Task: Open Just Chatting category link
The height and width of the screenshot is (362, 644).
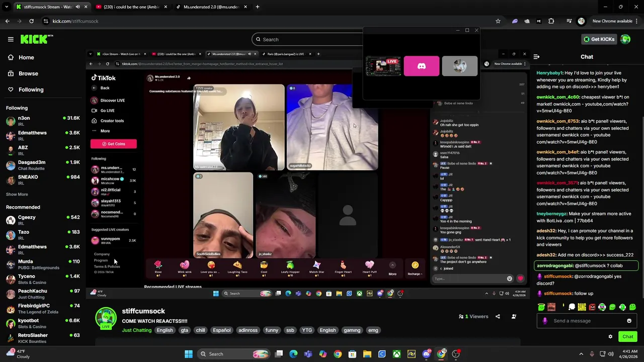Action: pyautogui.click(x=136, y=330)
